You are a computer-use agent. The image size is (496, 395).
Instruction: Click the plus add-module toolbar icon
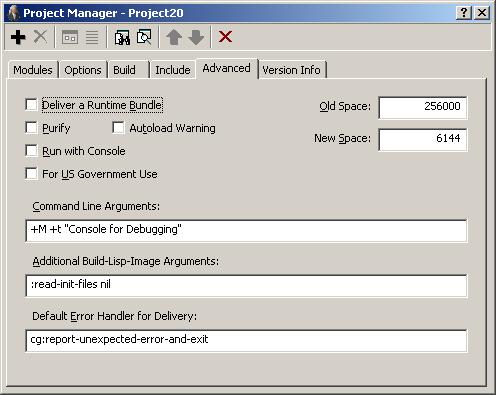[x=18, y=37]
